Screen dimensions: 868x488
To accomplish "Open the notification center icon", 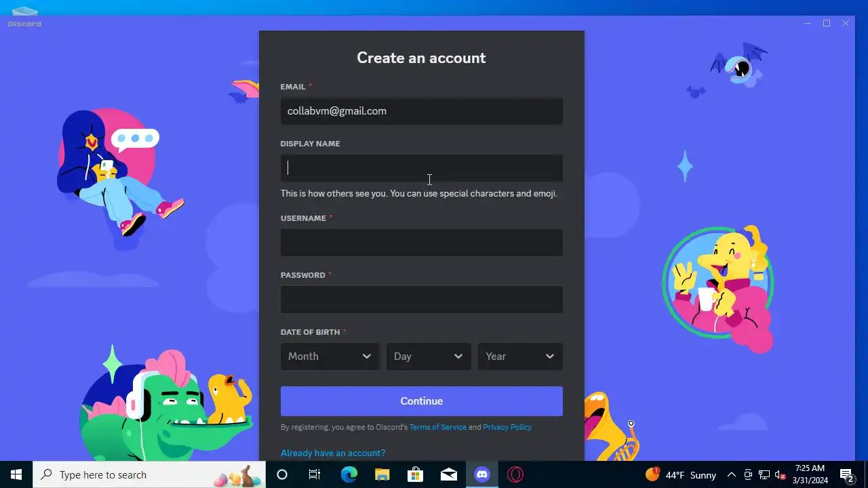I will pyautogui.click(x=846, y=474).
